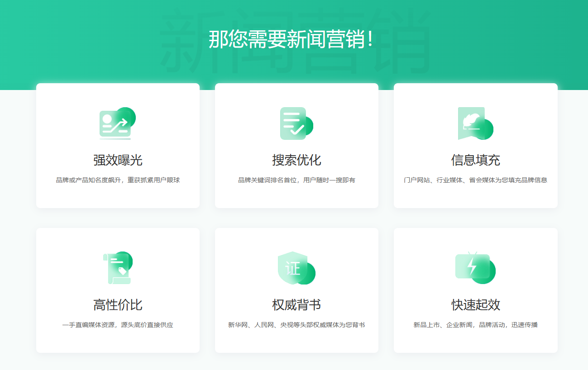
Task: Click the 权威背书 shield certificate icon
Action: pos(296,268)
